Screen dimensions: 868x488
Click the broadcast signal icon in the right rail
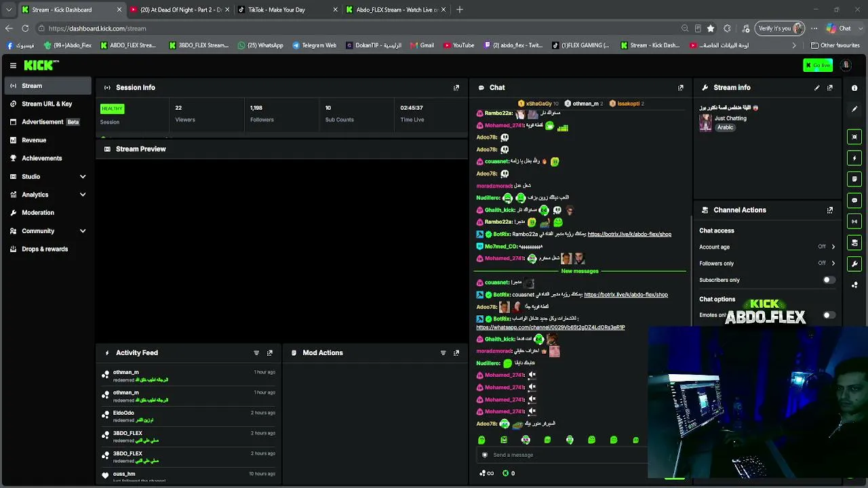pyautogui.click(x=854, y=222)
